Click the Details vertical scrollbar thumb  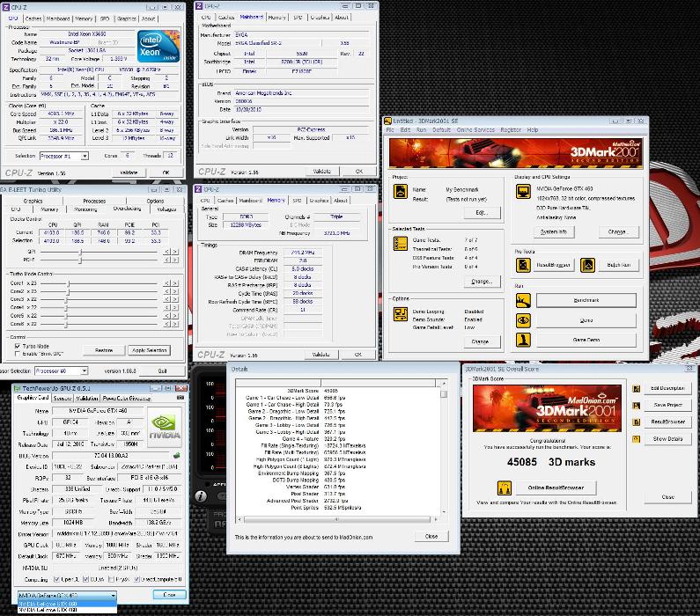[x=443, y=394]
